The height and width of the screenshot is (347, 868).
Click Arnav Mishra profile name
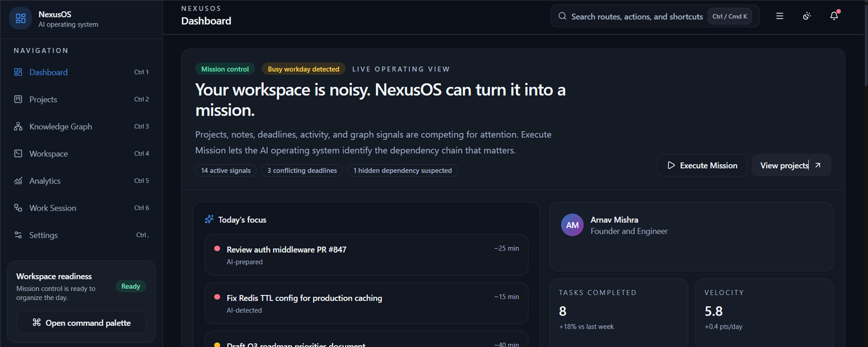coord(614,220)
